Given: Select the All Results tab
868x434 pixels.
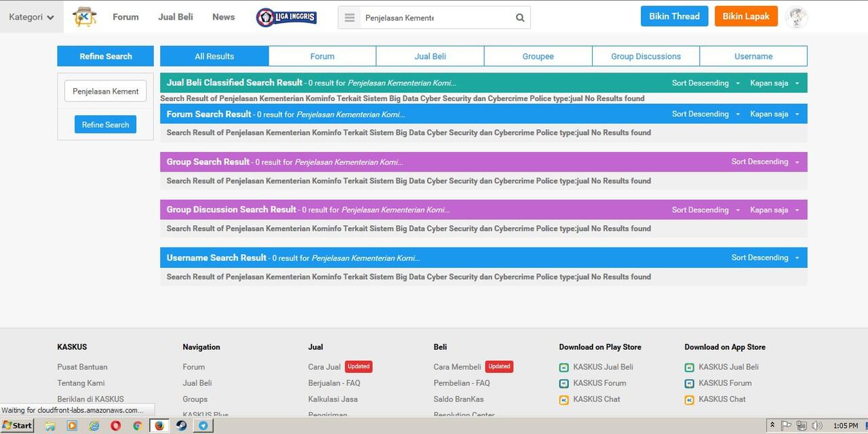Looking at the screenshot, I should click(x=214, y=56).
